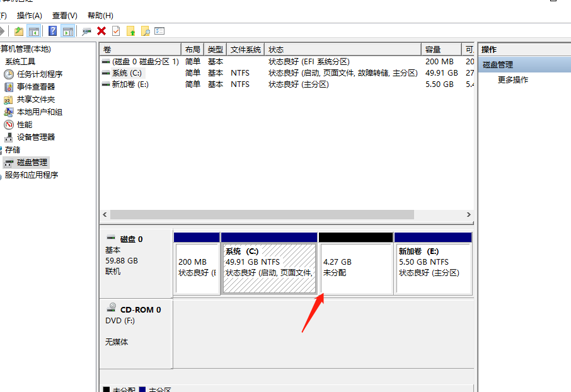Toggle the show/hide action pane toolbar icon
This screenshot has height=392, width=571.
[67, 30]
